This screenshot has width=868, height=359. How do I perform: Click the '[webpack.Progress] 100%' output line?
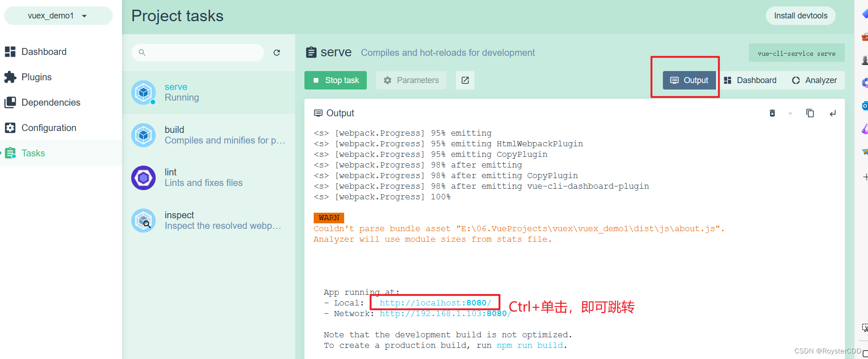tap(382, 197)
